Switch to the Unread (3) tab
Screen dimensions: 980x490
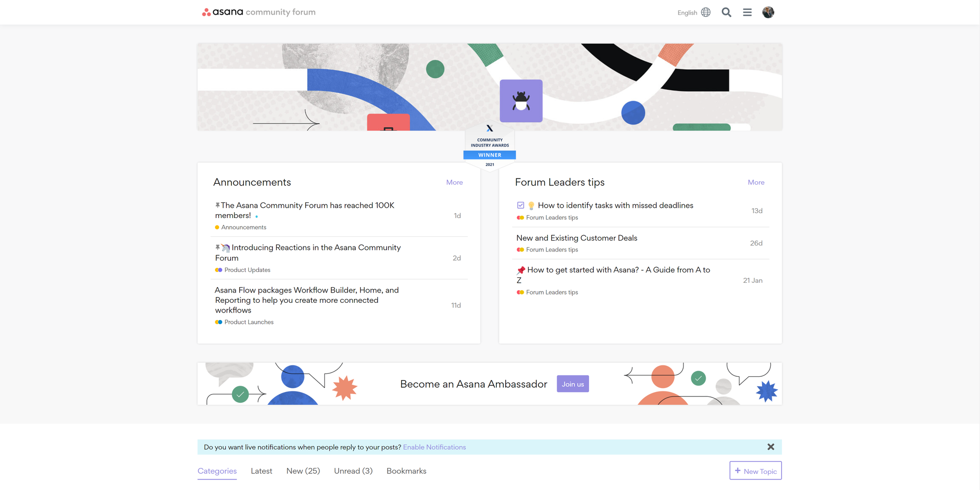point(353,471)
